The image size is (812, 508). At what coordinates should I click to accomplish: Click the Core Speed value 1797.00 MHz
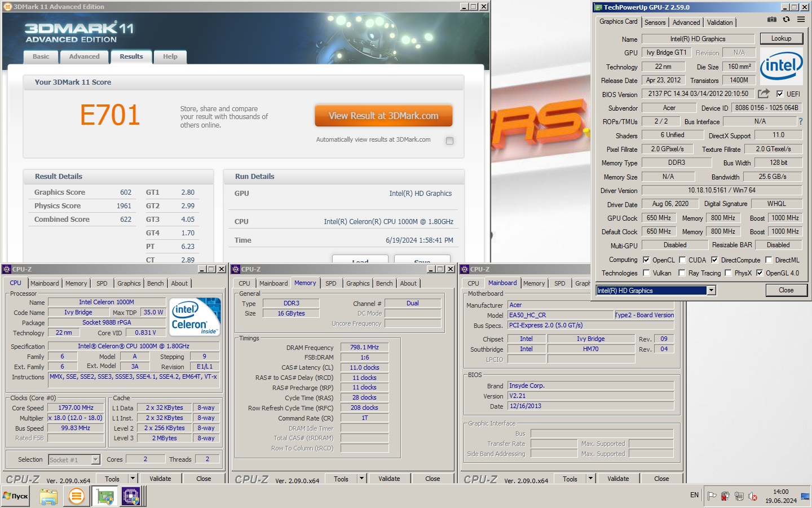point(76,408)
